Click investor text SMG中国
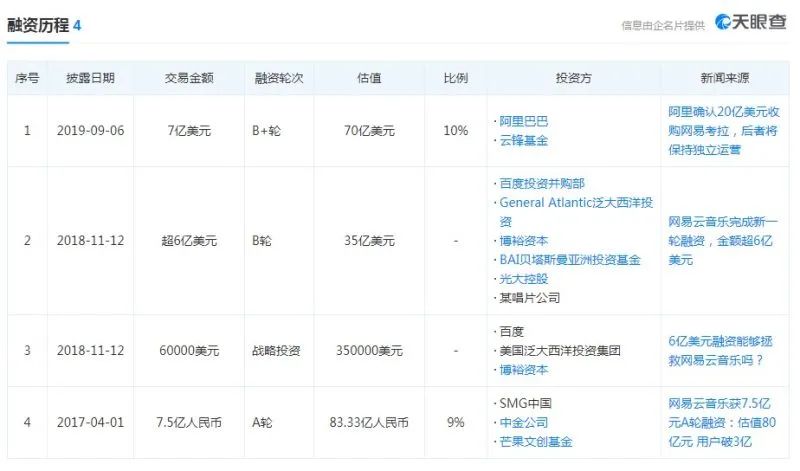Viewport: 800px width, 471px height. pos(526,404)
